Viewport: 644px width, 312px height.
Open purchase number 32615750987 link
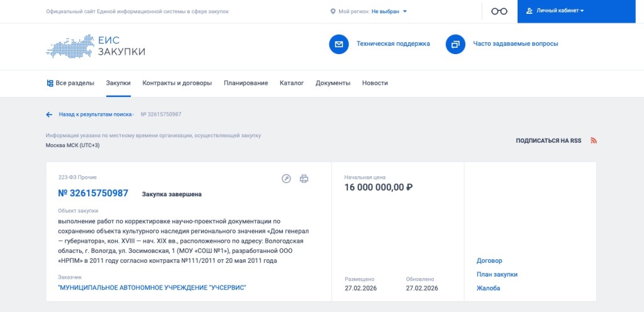click(x=93, y=193)
